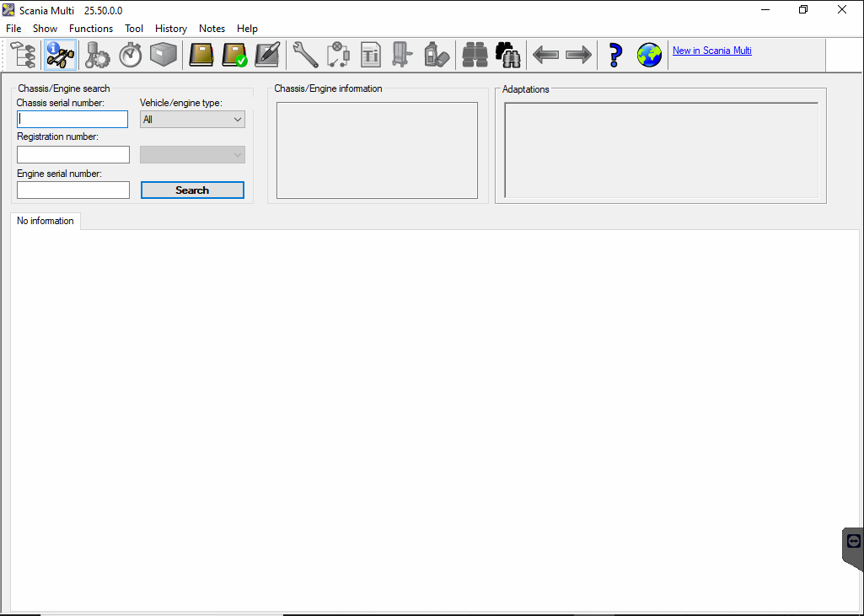Click the Chassis serial number field
This screenshot has height=616, width=864.
pos(72,120)
